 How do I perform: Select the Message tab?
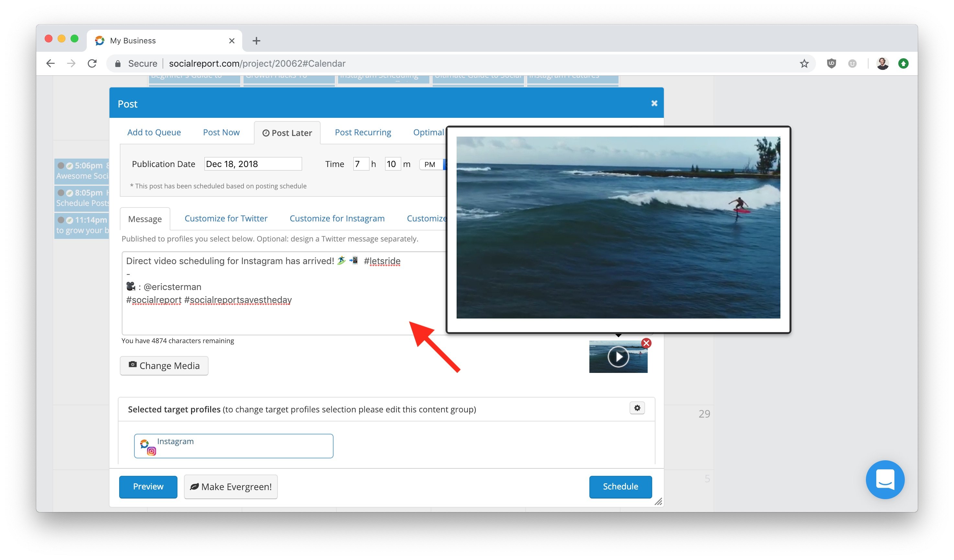pyautogui.click(x=145, y=219)
